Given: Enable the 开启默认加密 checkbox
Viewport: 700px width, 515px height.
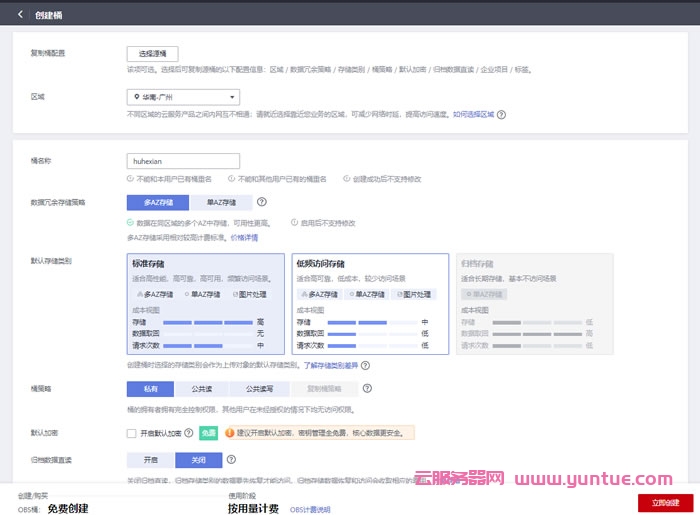Looking at the screenshot, I should coord(132,434).
